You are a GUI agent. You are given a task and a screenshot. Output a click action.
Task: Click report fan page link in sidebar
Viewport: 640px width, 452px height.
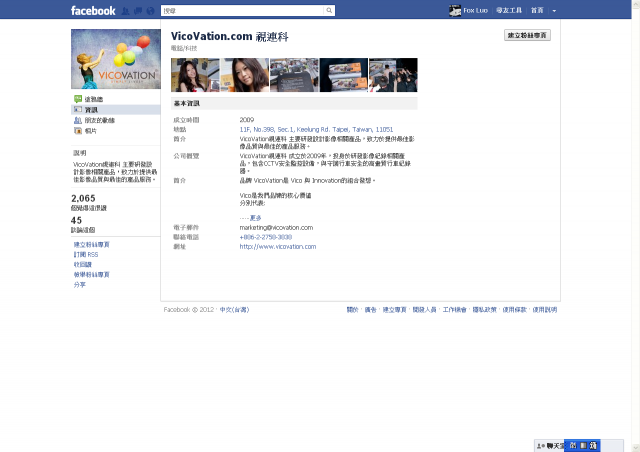coord(91,275)
